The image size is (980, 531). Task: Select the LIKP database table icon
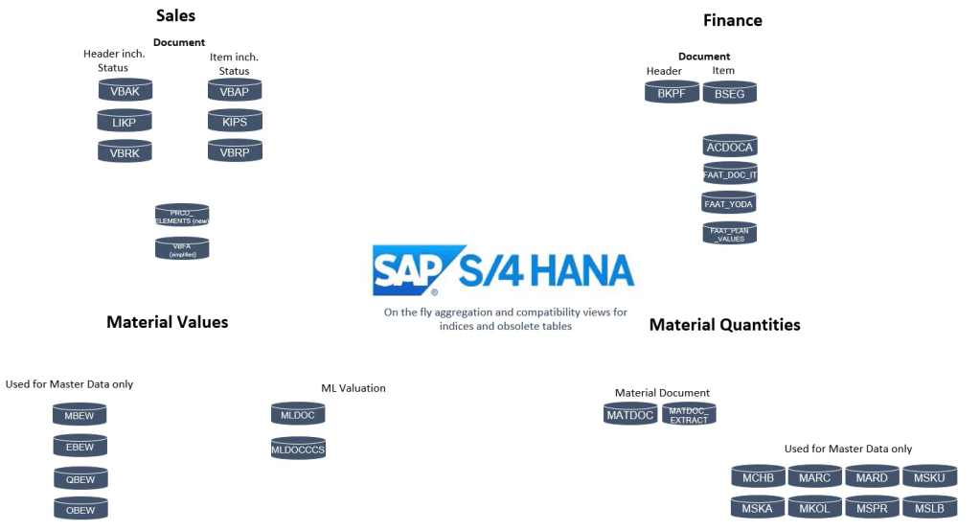click(x=125, y=121)
